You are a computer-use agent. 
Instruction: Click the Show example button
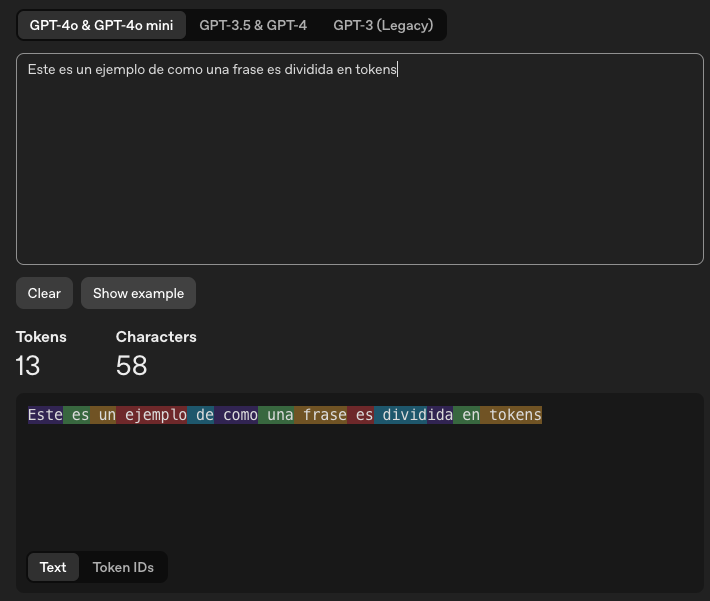point(138,293)
